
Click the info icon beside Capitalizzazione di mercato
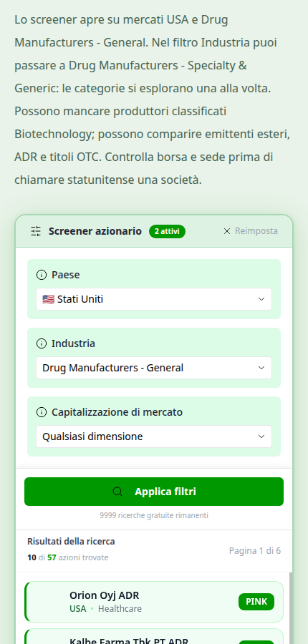pos(42,412)
